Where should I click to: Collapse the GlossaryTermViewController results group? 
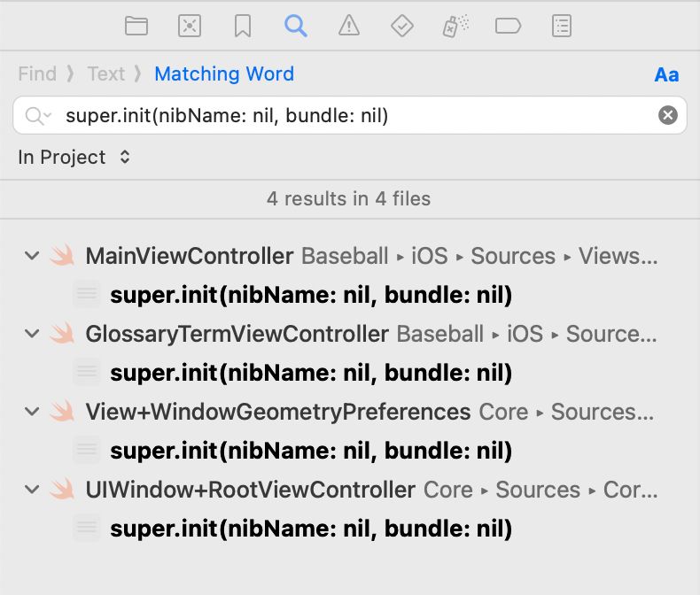tap(32, 334)
